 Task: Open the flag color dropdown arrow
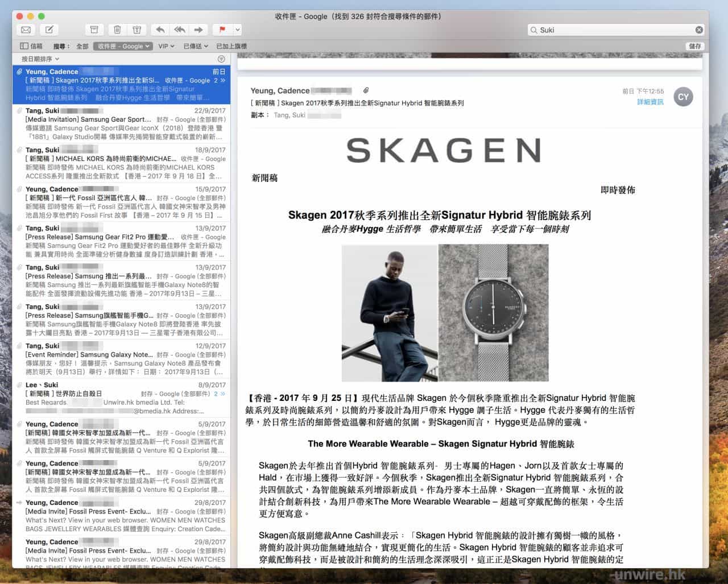click(237, 30)
